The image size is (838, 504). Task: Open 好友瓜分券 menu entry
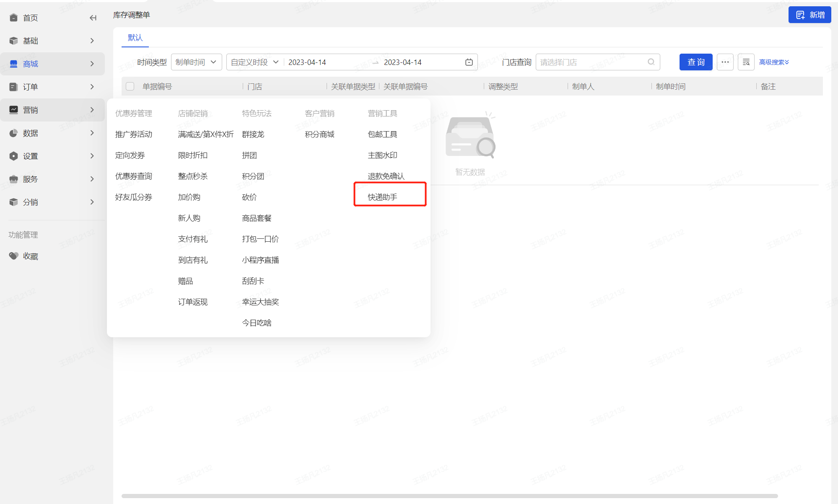(134, 197)
